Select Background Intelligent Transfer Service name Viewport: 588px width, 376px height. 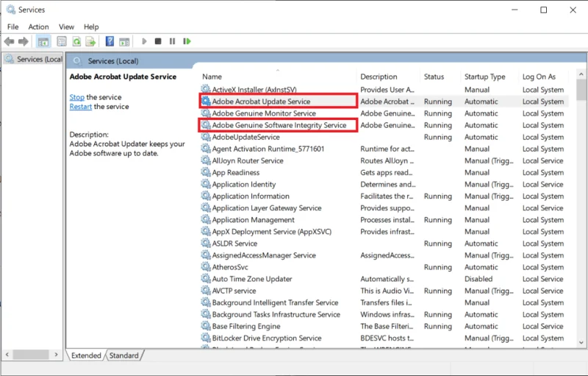pos(275,302)
